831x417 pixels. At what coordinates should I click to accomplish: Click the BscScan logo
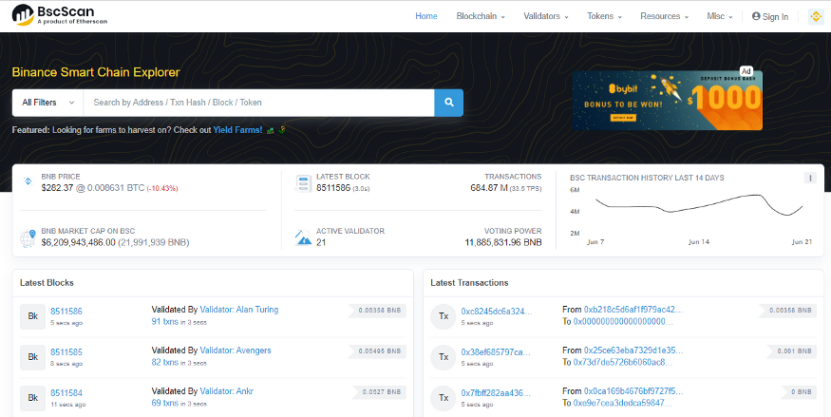pyautogui.click(x=59, y=15)
